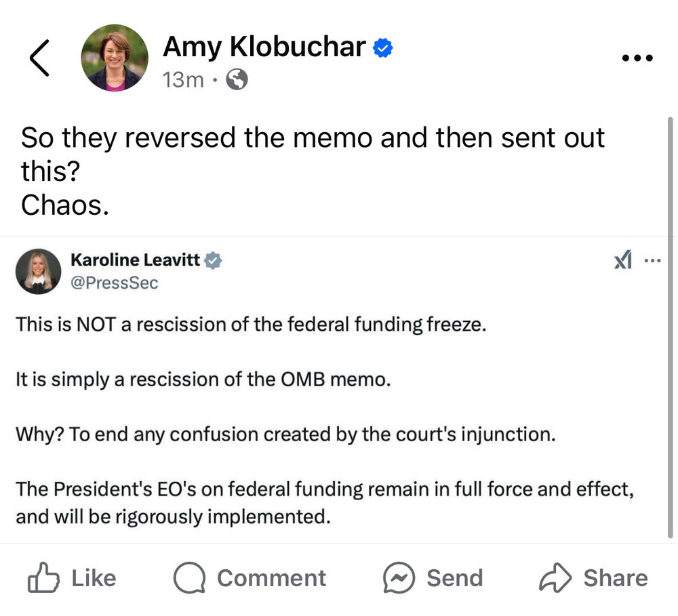Viewport: 678px width, 616px height.
Task: Open the post author's profile picture
Action: 114,58
